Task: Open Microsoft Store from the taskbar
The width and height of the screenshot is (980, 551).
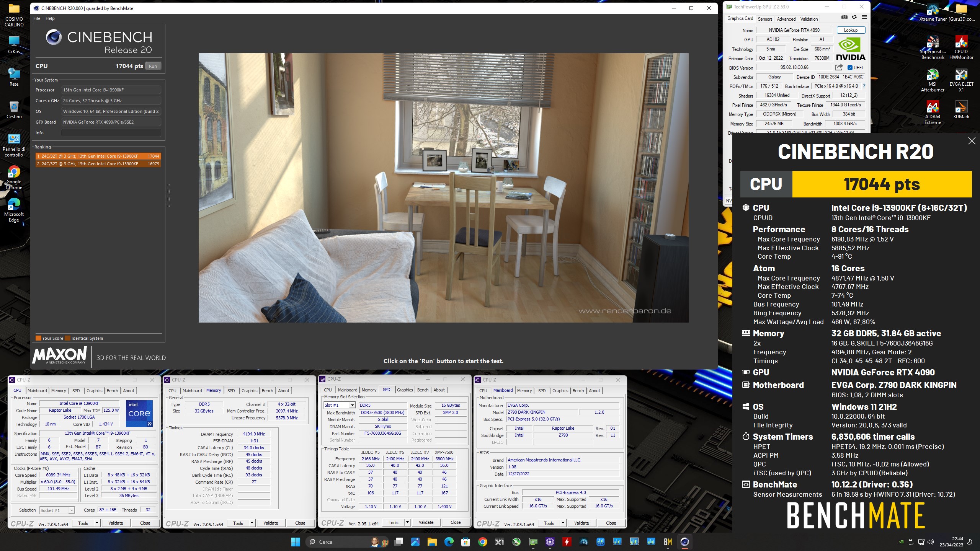Action: pos(465,542)
